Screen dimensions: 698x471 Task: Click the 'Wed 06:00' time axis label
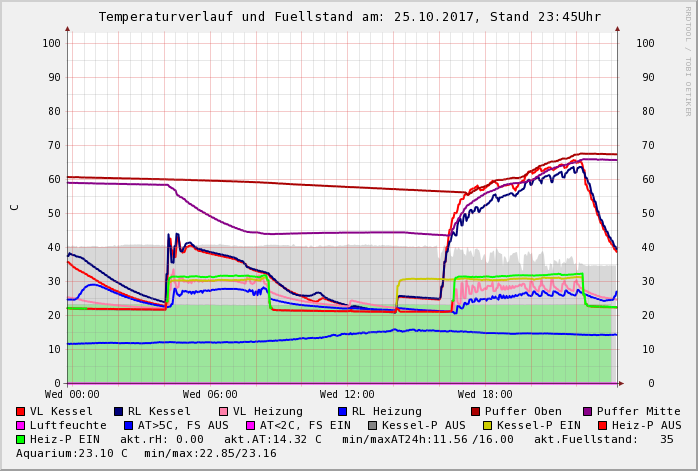point(210,395)
